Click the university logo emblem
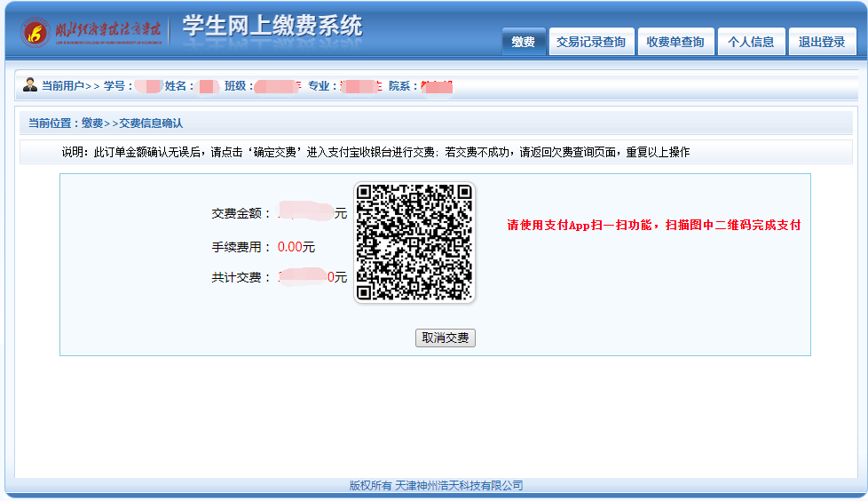 36,33
